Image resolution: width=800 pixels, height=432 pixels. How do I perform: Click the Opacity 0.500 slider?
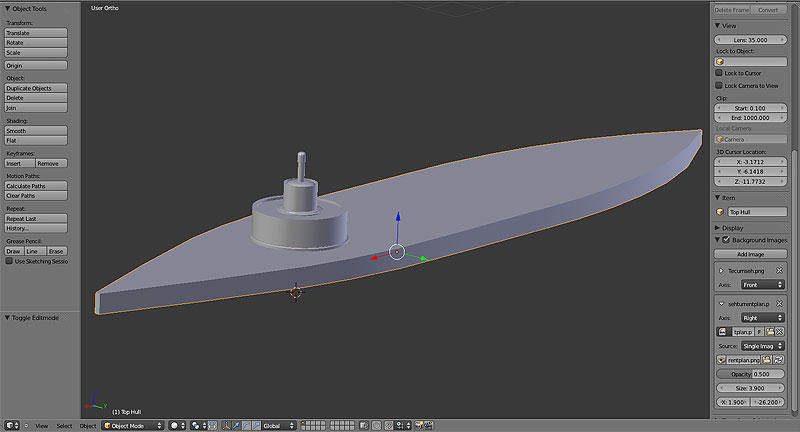click(x=750, y=374)
